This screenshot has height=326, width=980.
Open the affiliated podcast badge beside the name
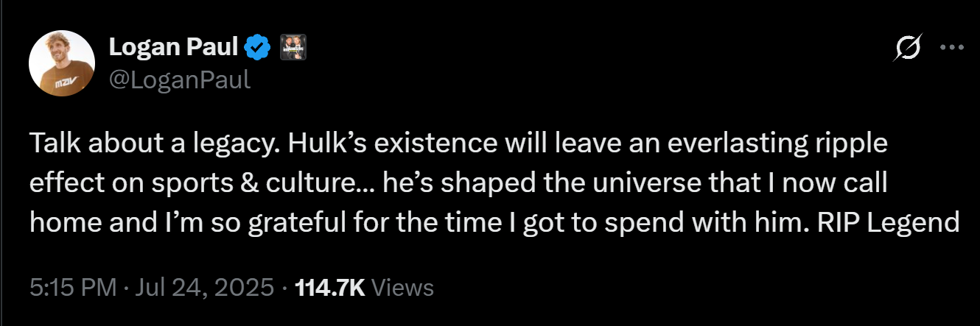tap(293, 49)
